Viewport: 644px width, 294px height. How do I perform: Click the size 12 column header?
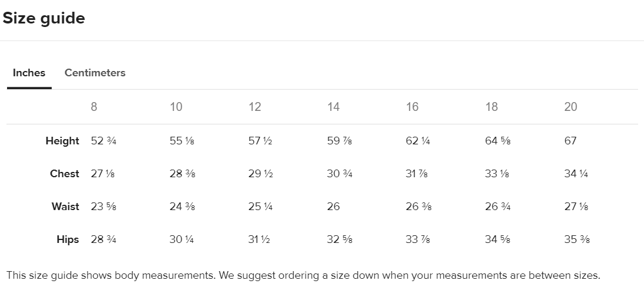click(x=254, y=107)
